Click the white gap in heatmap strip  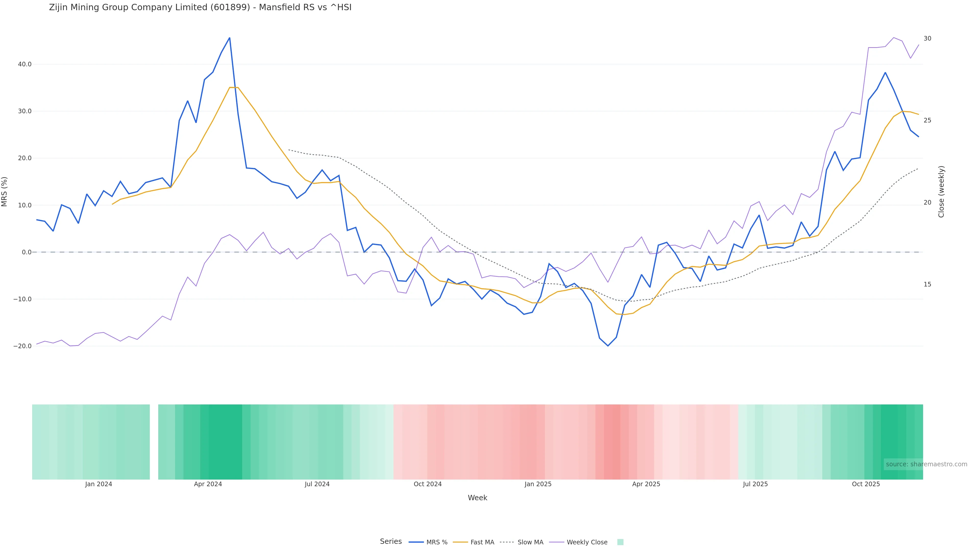(154, 442)
